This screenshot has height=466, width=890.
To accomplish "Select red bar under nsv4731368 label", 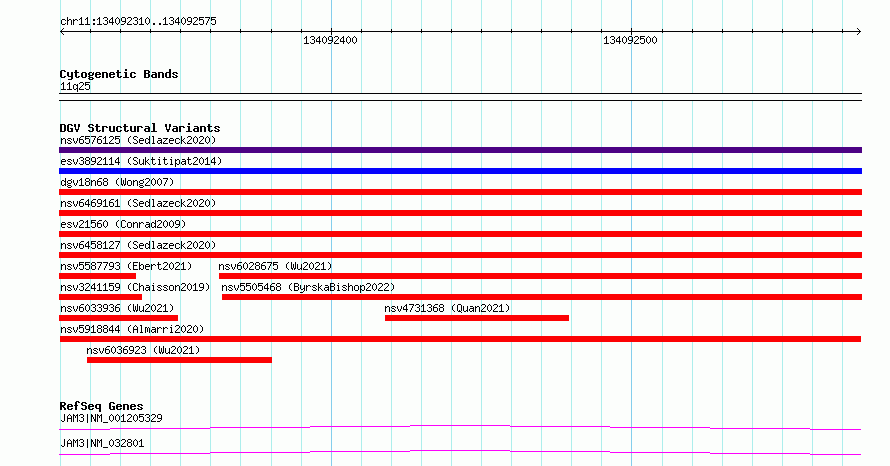I will (x=477, y=318).
